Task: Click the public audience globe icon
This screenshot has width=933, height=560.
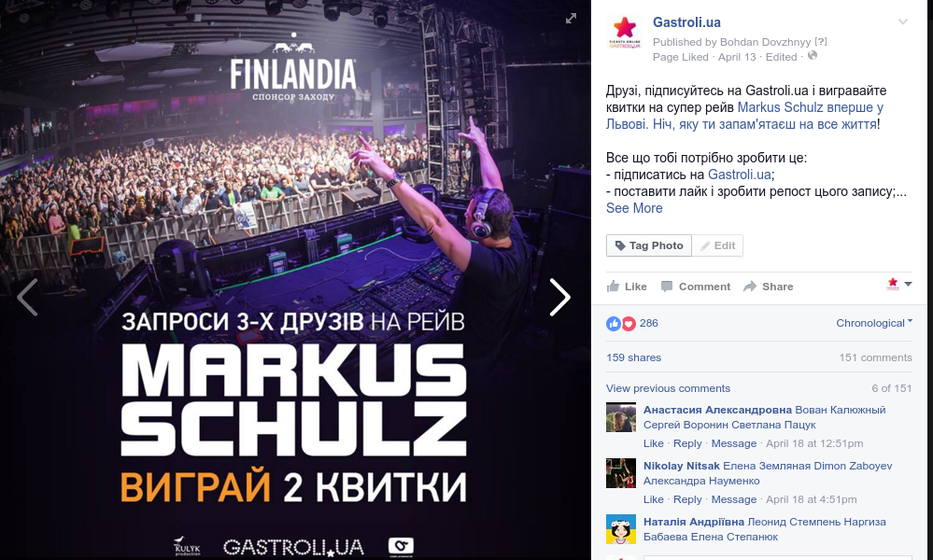Action: pos(813,55)
